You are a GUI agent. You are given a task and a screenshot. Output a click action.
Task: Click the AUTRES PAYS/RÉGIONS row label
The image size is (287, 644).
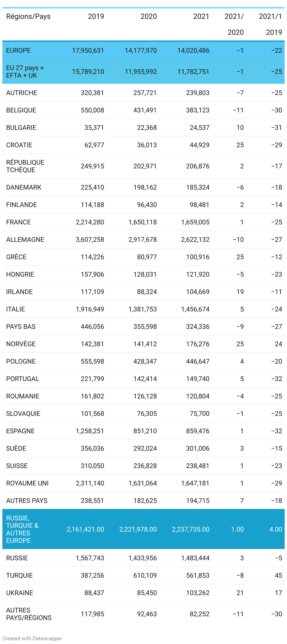[x=29, y=614]
